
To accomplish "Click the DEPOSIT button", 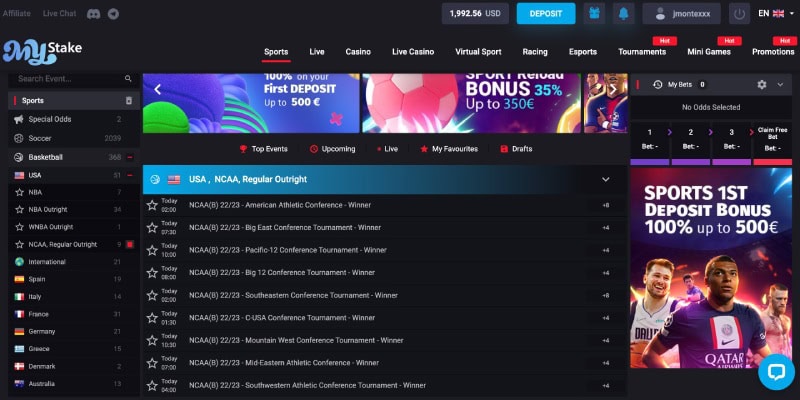I will 546,14.
